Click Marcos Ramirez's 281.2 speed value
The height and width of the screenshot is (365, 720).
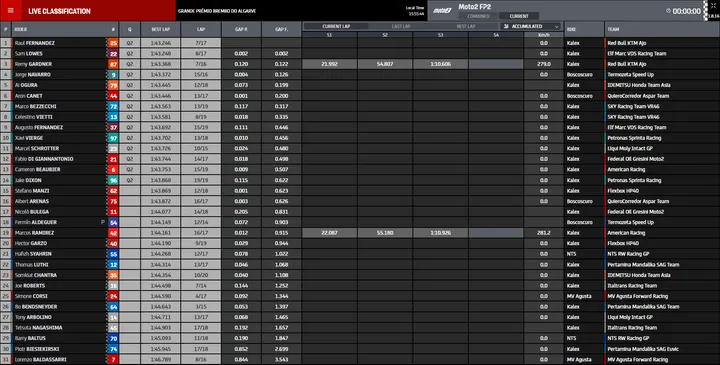(544, 233)
